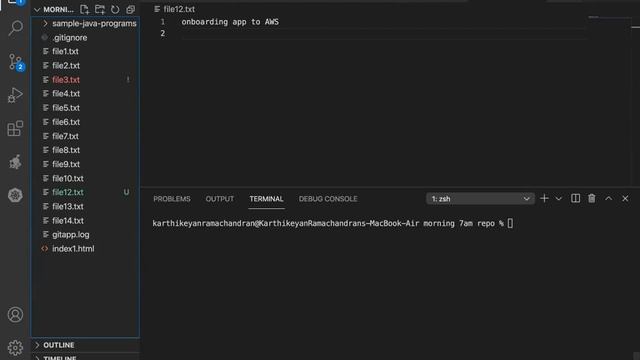Refresh the explorer file list
This screenshot has height=360, width=640.
click(115, 9)
